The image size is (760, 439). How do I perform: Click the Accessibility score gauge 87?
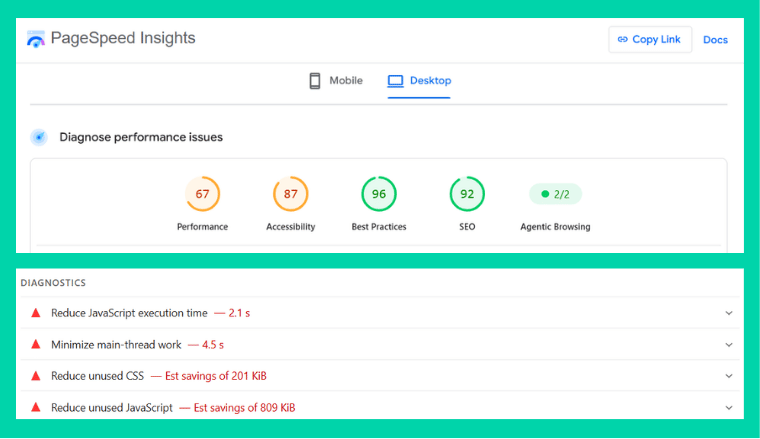pos(290,194)
